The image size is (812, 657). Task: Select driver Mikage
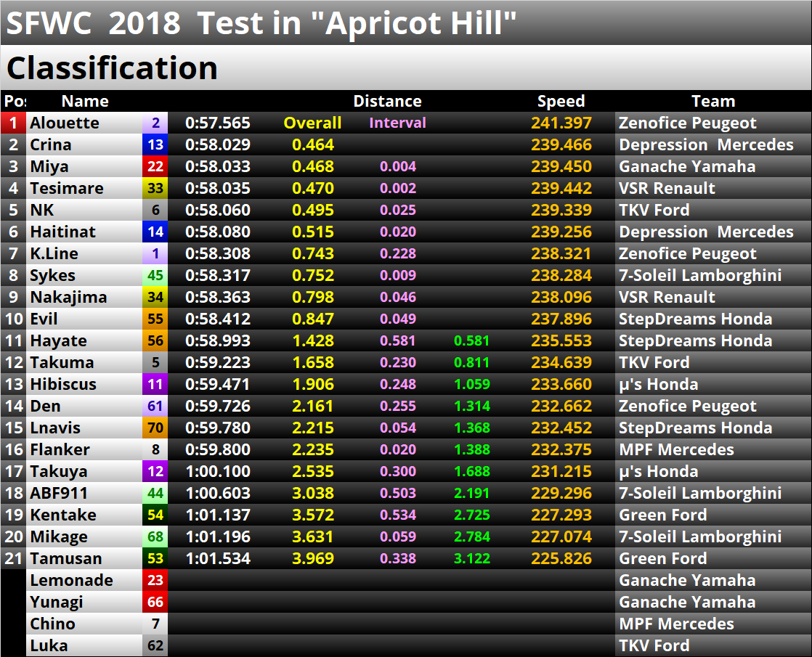59,536
